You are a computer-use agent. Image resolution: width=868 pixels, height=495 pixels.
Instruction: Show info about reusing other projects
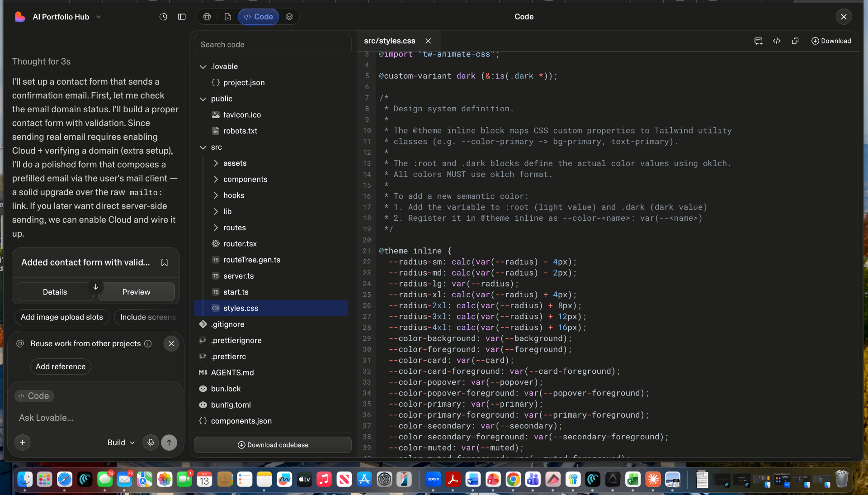tap(148, 344)
